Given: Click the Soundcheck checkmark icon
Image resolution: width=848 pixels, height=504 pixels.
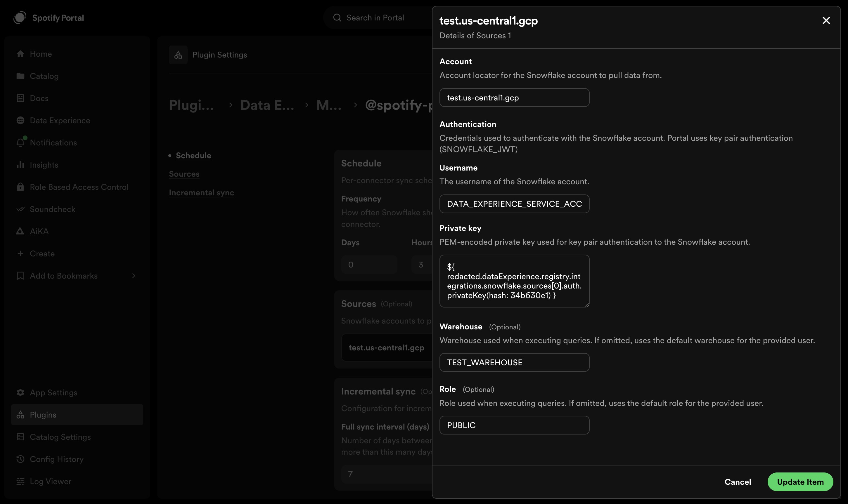Looking at the screenshot, I should pos(20,209).
